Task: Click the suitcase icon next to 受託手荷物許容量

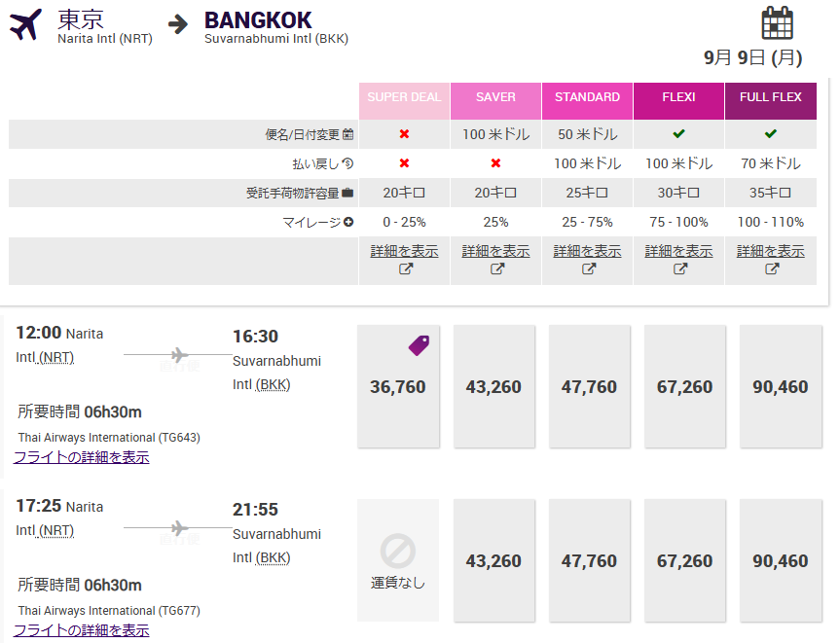Action: coord(348,193)
